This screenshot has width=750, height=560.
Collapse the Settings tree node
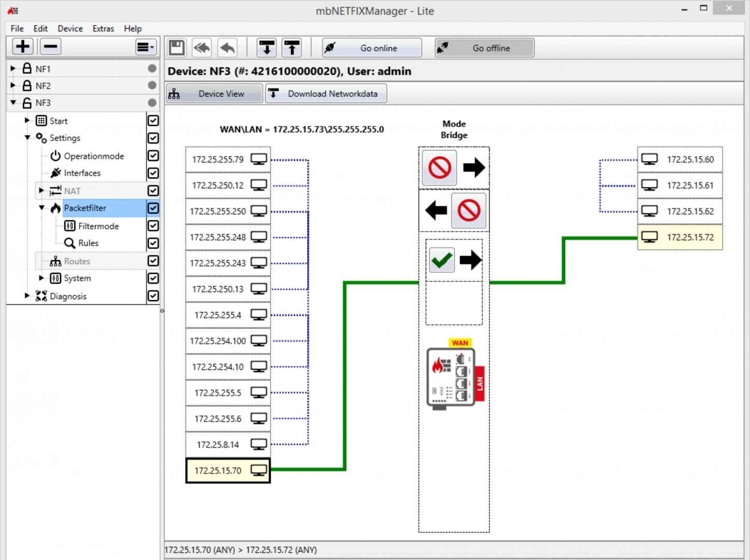[x=27, y=137]
